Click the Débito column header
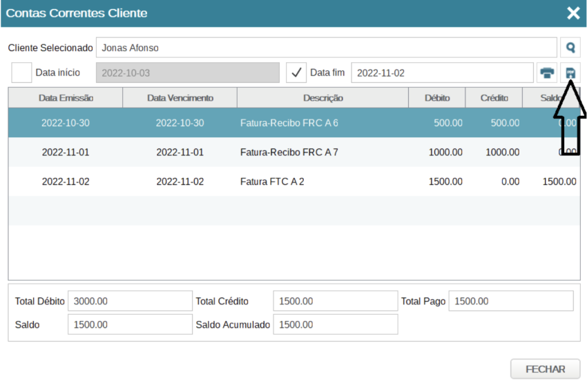 point(436,98)
